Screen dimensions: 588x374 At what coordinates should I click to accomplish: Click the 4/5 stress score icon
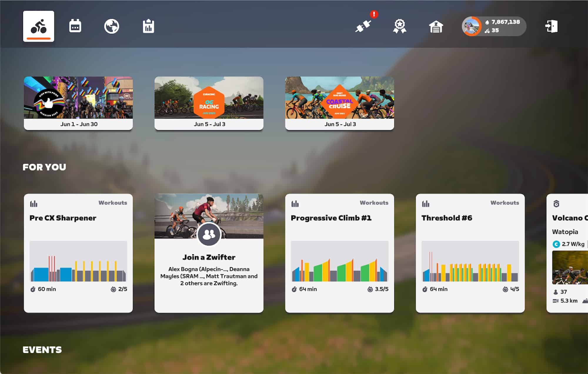[505, 289]
